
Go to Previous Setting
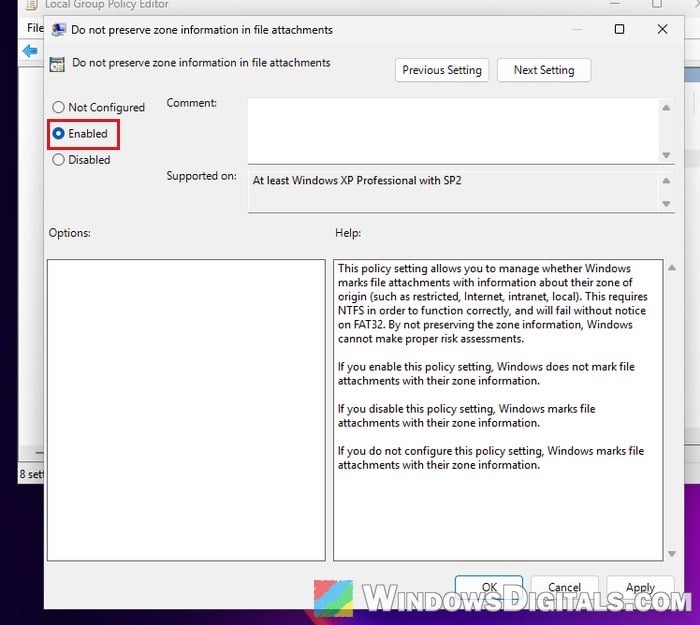pyautogui.click(x=442, y=70)
